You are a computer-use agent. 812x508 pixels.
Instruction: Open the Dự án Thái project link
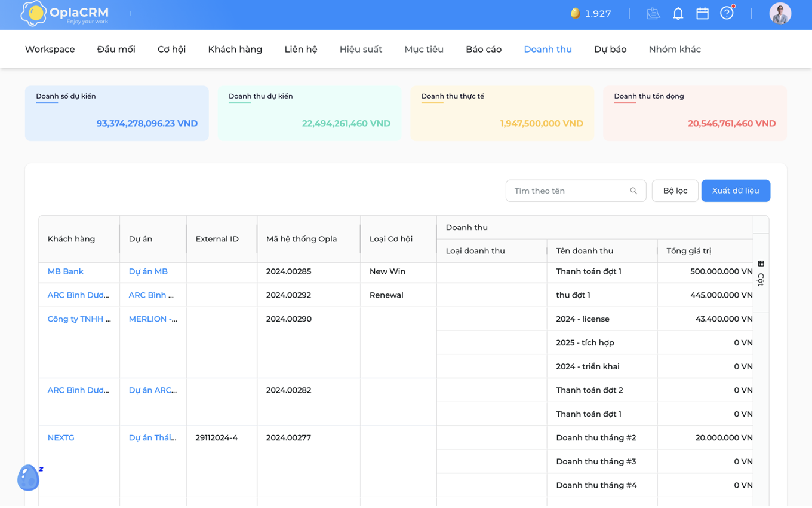153,438
